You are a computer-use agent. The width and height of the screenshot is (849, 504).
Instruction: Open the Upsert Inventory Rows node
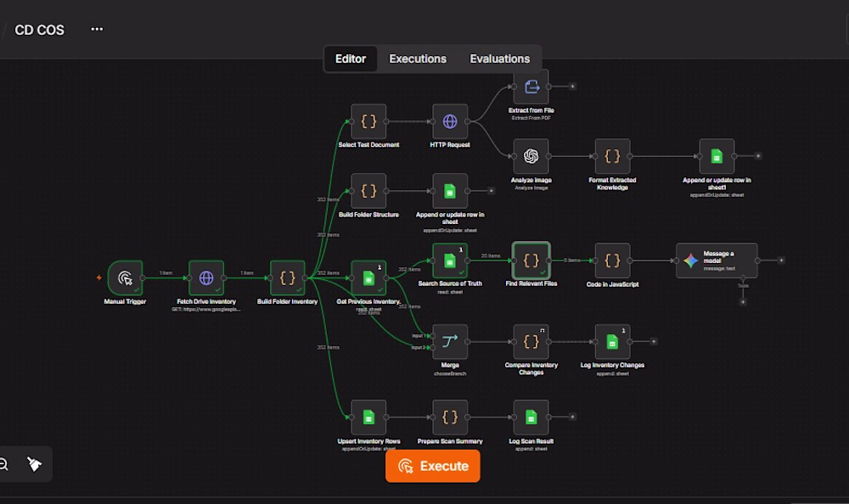coord(368,417)
